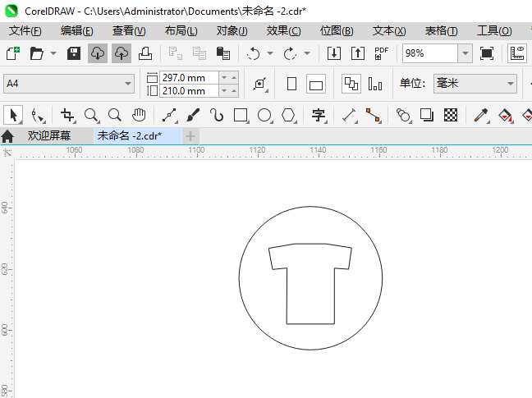Select the LiveSketch curve tool
Viewport: 532px width, 398px height.
217,115
